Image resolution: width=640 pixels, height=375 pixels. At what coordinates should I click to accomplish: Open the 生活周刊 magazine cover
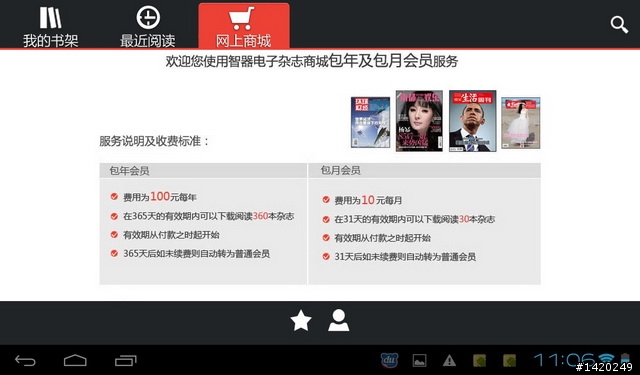point(473,121)
